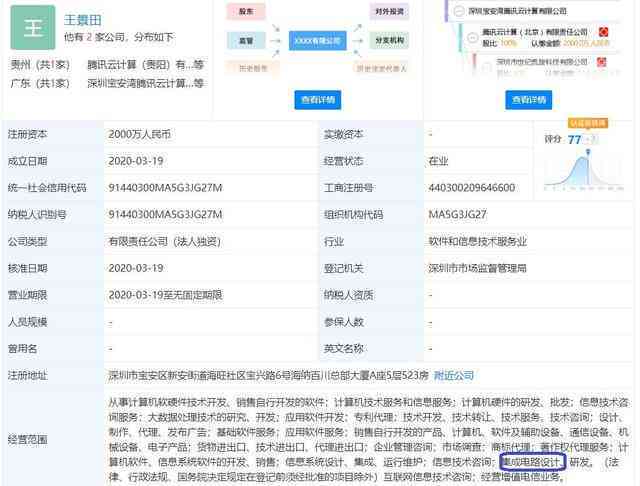The width and height of the screenshot is (640, 486).
Task: Click the XXXX有限公司 center node
Action: point(318,41)
